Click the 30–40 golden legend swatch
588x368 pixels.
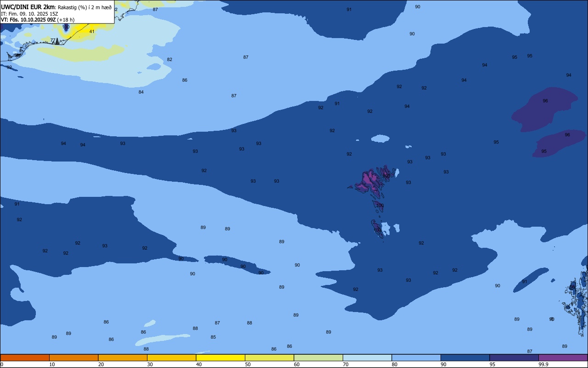[x=171, y=357]
